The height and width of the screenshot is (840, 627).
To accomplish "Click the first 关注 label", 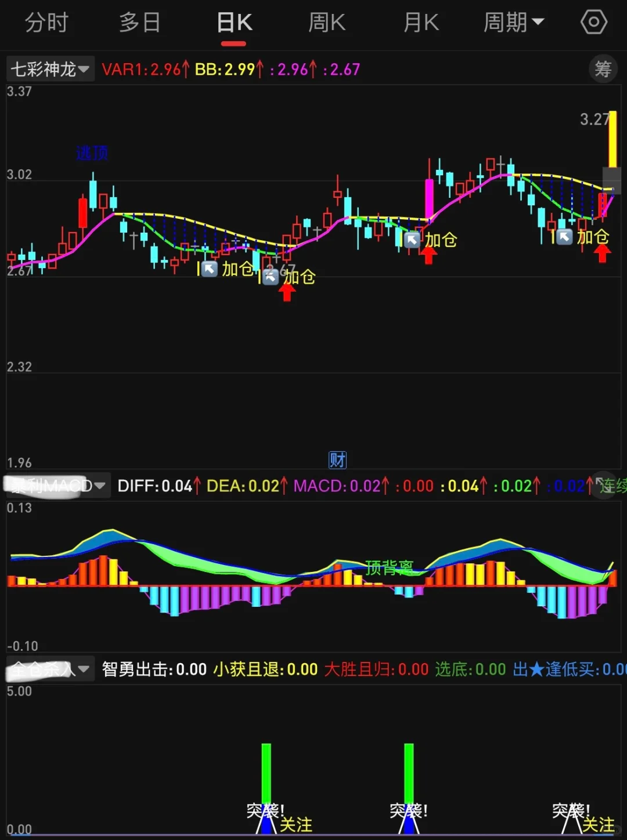I will [296, 824].
